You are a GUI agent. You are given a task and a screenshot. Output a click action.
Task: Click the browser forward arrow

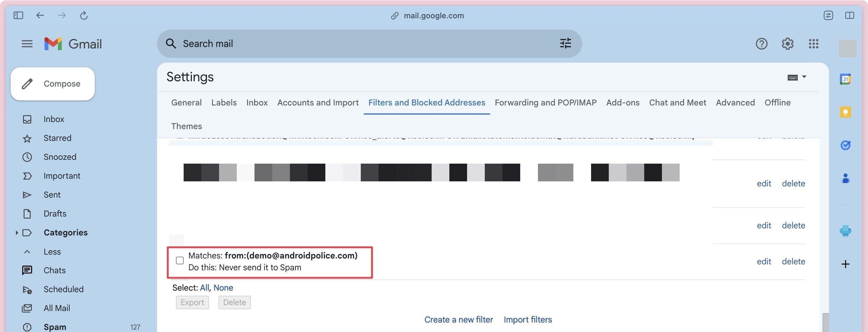click(62, 15)
